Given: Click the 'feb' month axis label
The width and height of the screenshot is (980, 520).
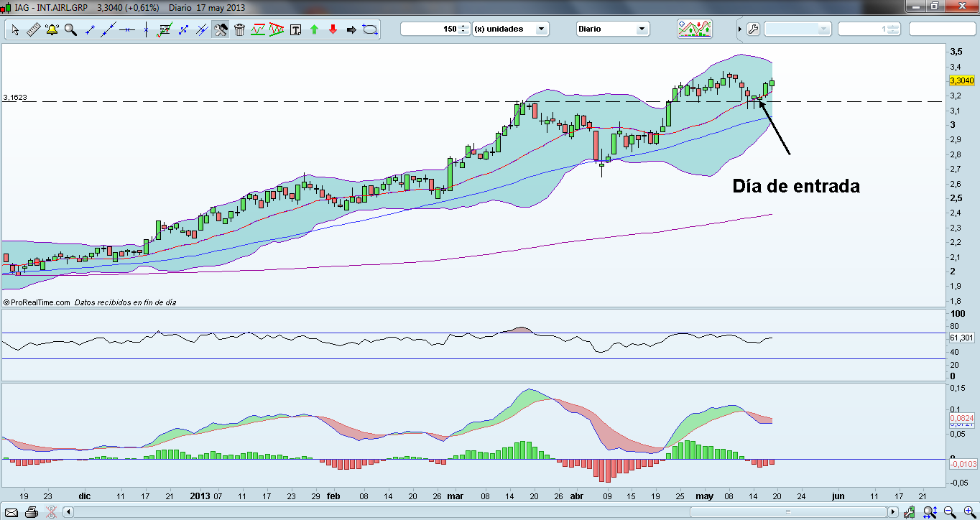Looking at the screenshot, I should point(333,496).
